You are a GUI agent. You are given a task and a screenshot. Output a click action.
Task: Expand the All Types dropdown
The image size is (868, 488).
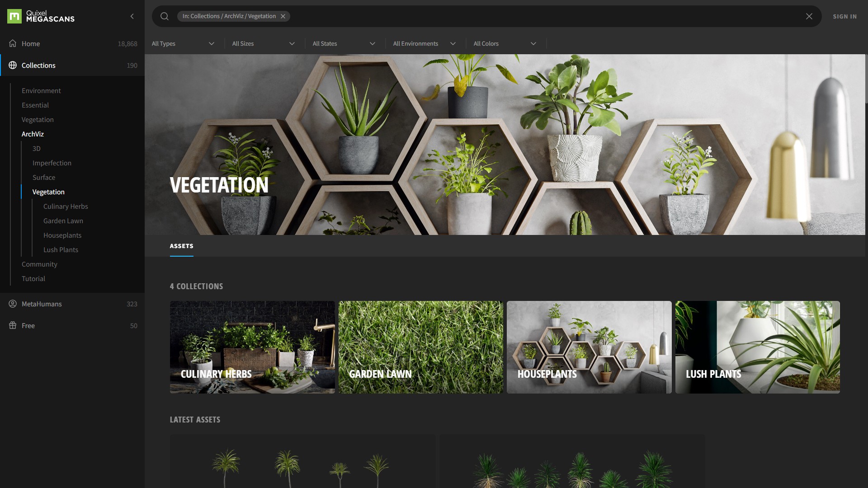tap(183, 43)
